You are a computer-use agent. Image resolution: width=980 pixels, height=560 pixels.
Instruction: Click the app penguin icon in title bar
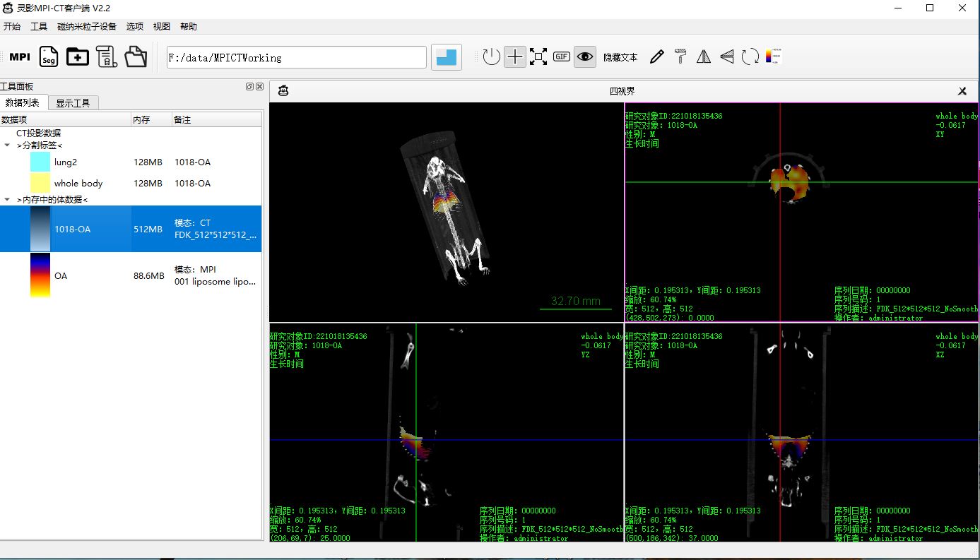[8, 8]
